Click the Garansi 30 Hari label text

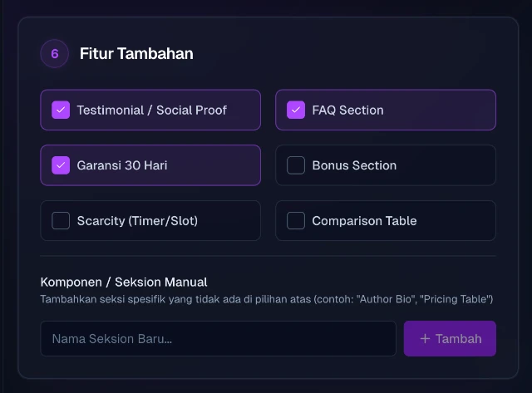tap(122, 165)
